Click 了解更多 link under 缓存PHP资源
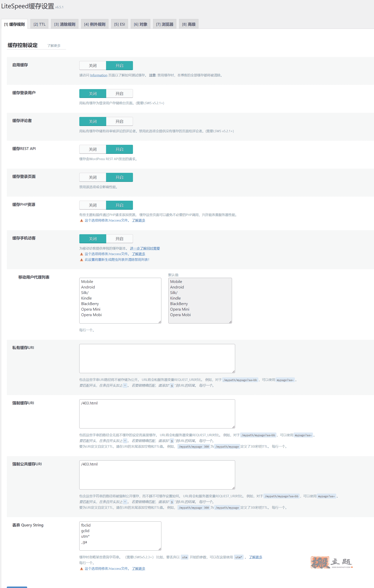Image resolution: width=374 pixels, height=588 pixels. click(x=138, y=220)
